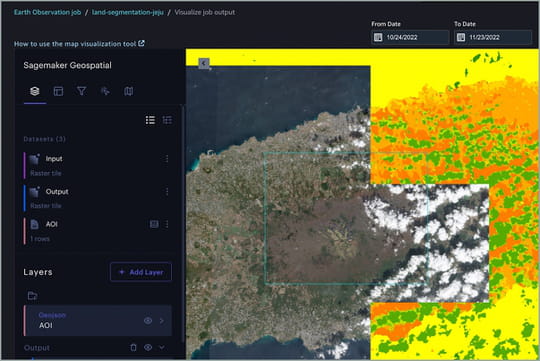The image size is (540, 361).
Task: Collapse the side panel with arrow button
Action: click(x=204, y=63)
